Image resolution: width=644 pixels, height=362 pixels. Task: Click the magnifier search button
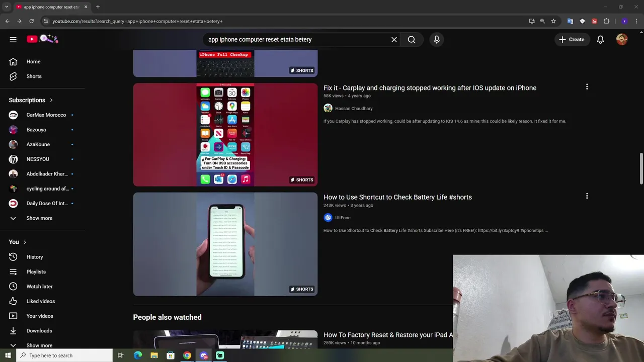[x=412, y=39]
